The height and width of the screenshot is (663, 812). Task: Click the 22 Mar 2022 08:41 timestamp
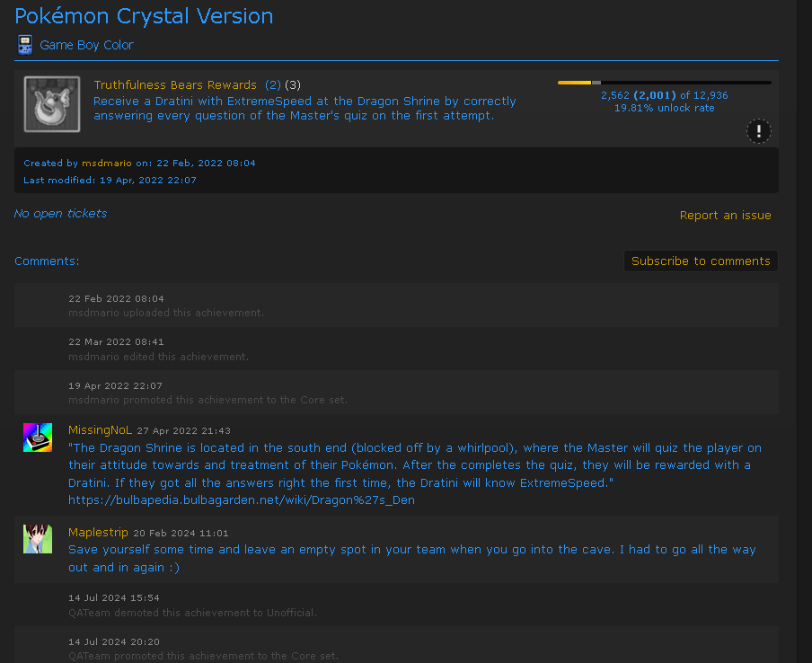point(116,342)
